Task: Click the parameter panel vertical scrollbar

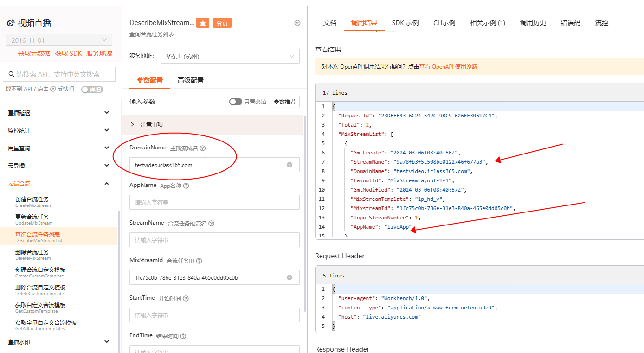Action: pos(305,213)
